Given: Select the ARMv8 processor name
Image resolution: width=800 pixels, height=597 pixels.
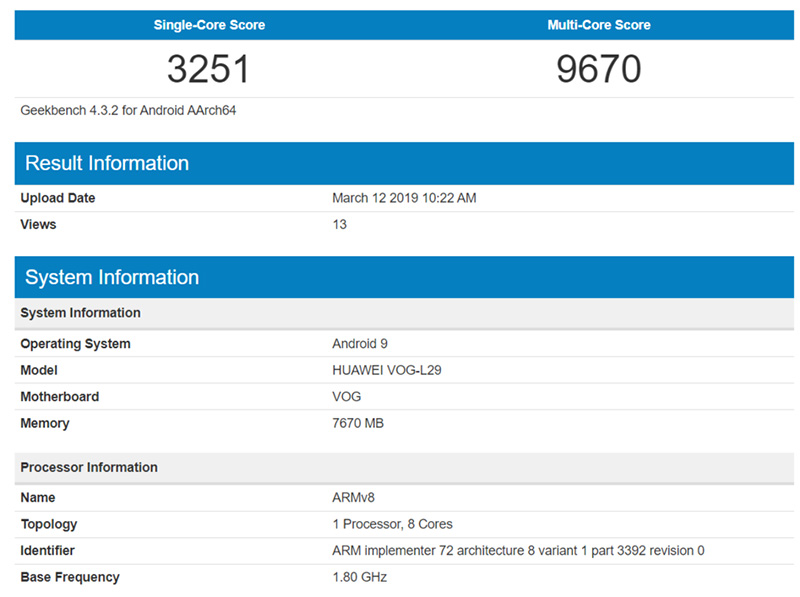Looking at the screenshot, I should tap(353, 498).
